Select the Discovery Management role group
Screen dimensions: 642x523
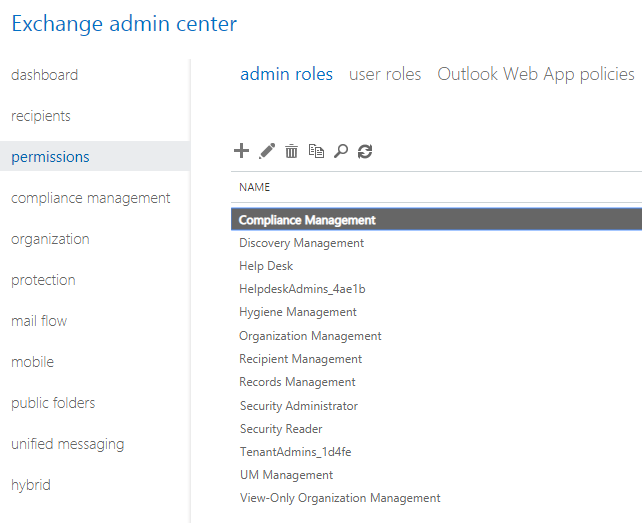(302, 243)
